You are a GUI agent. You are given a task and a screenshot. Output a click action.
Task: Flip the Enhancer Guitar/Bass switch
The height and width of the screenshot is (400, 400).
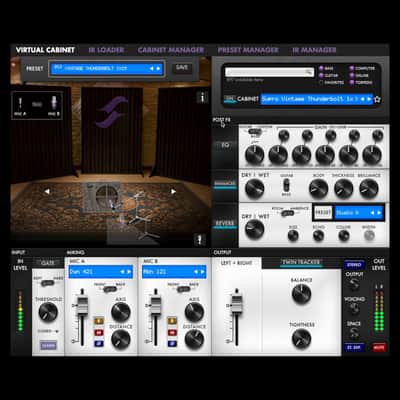click(286, 185)
